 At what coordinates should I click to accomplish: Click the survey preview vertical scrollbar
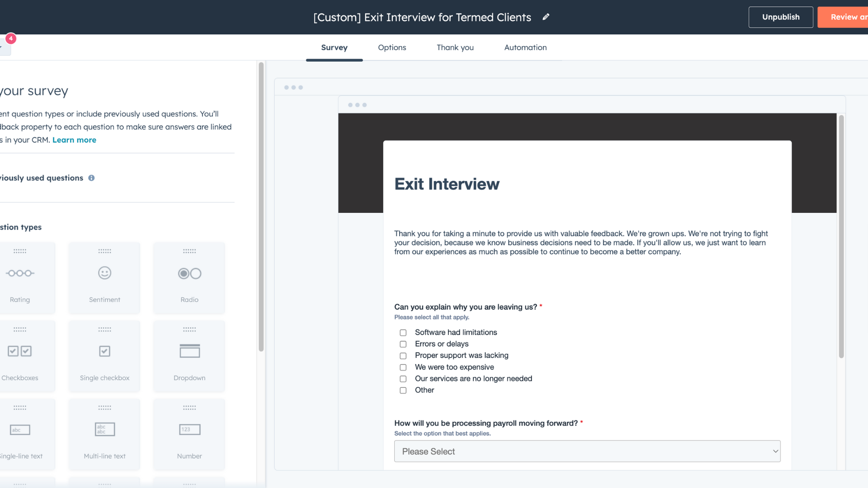[x=841, y=237]
